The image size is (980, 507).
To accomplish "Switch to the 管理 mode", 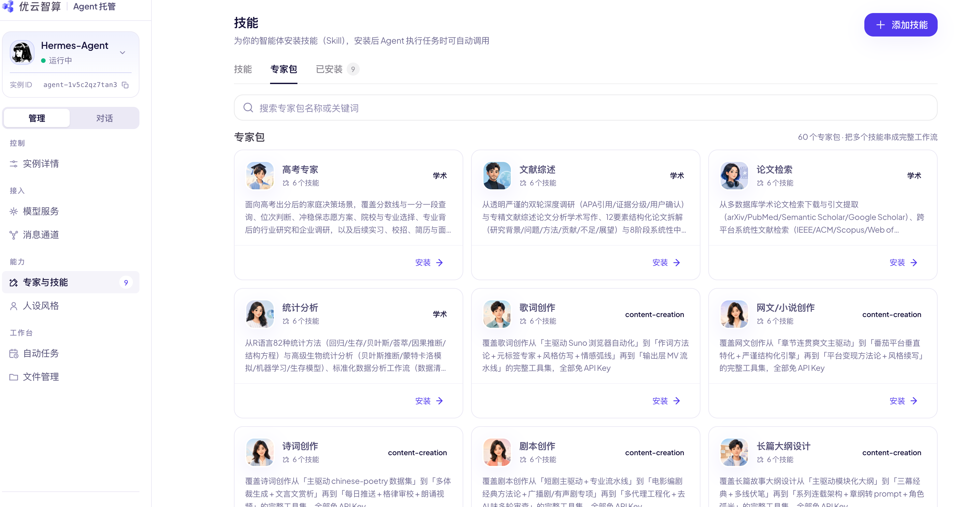I will (37, 118).
